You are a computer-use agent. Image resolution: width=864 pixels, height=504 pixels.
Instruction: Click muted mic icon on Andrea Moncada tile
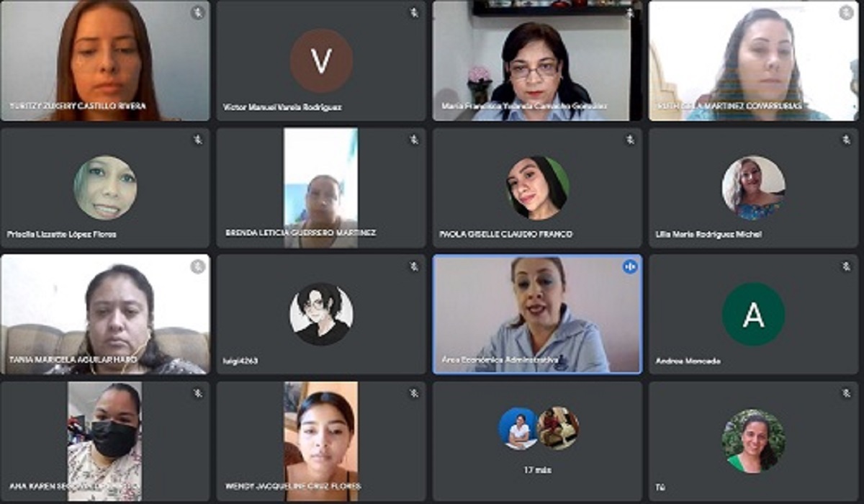846,267
